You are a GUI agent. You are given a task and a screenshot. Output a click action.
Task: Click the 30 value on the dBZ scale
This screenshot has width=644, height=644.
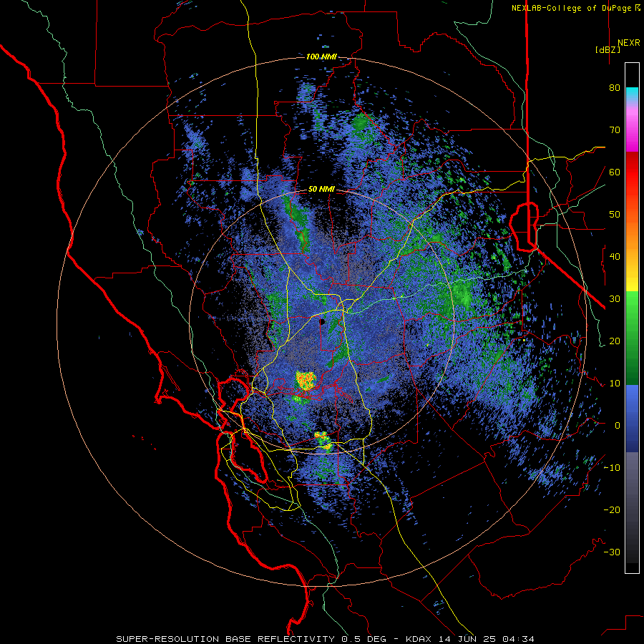coord(615,298)
